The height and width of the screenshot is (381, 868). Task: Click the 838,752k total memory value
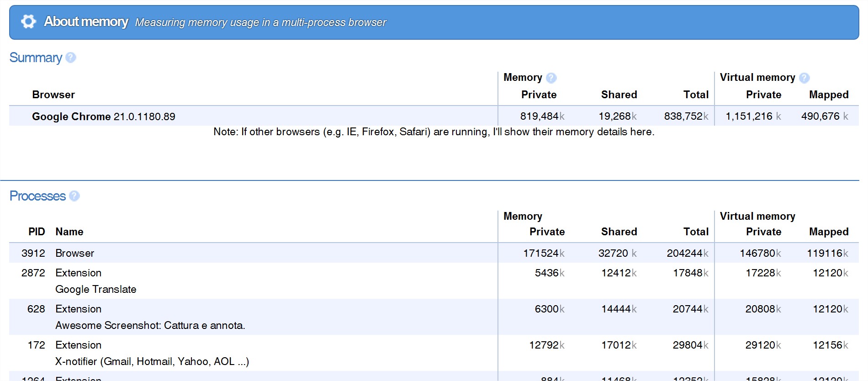coord(686,116)
